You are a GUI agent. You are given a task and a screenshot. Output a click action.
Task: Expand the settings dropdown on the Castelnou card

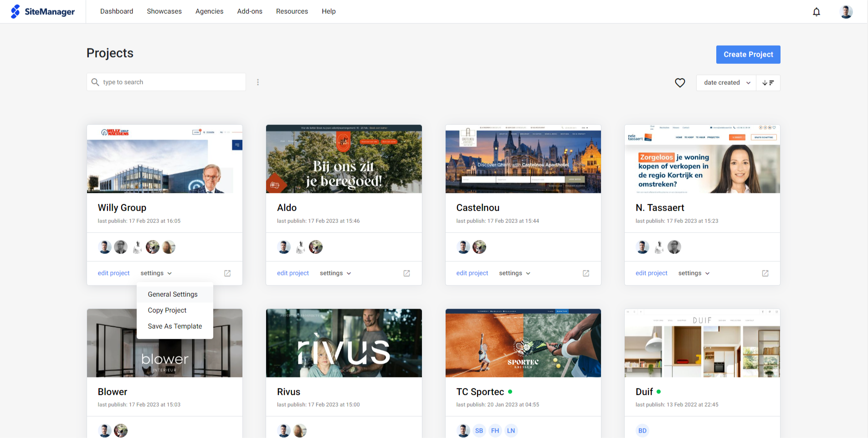514,273
